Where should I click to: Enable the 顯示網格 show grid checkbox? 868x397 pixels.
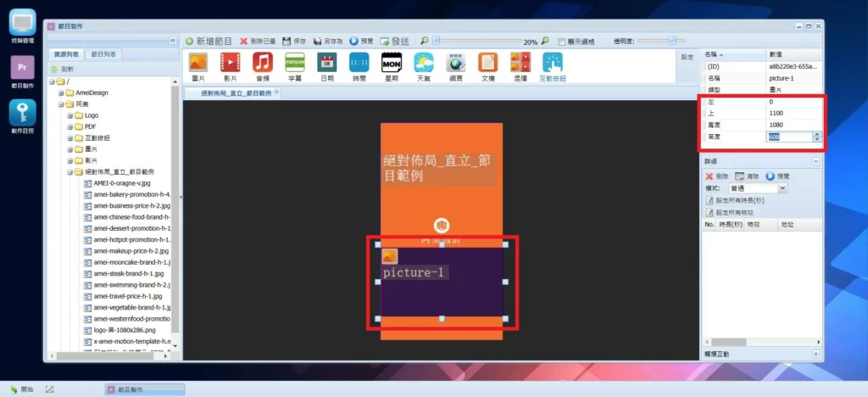561,41
